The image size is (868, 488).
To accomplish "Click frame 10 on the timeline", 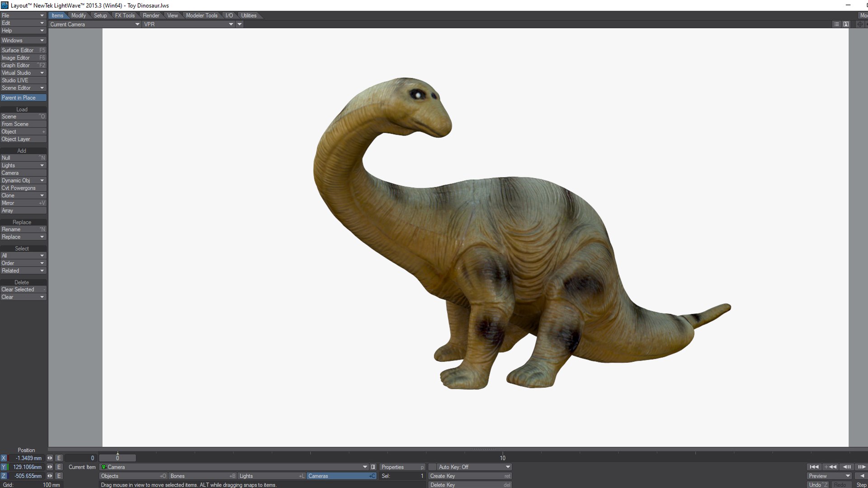I will click(x=502, y=458).
